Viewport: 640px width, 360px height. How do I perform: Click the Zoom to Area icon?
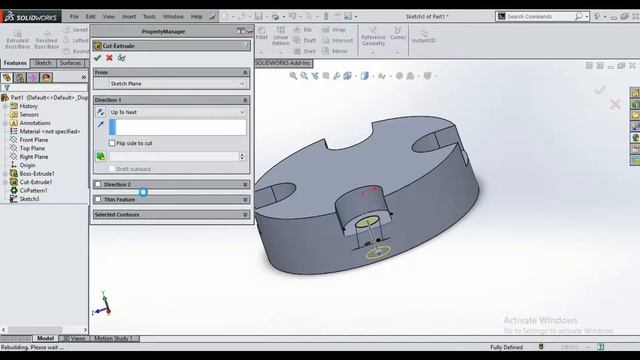(x=304, y=76)
